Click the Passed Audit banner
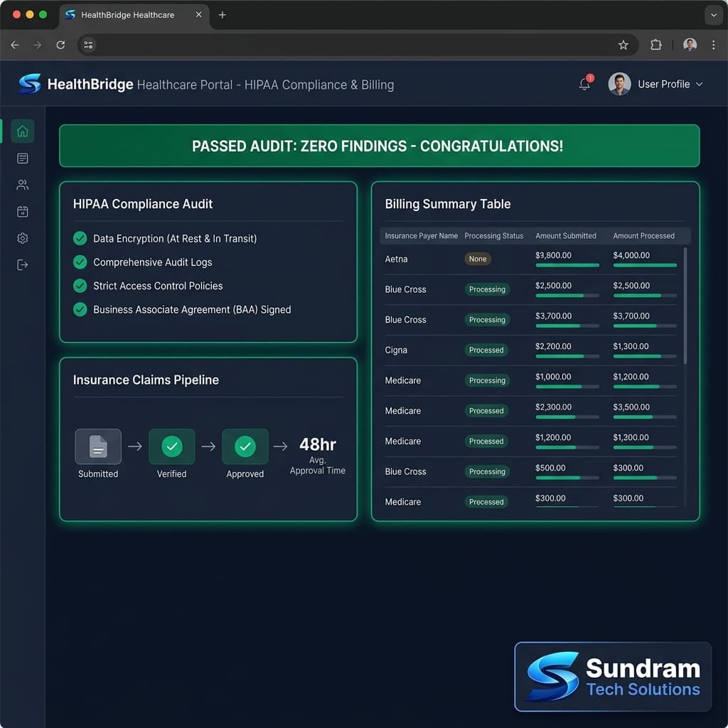The image size is (728, 728). click(x=380, y=146)
